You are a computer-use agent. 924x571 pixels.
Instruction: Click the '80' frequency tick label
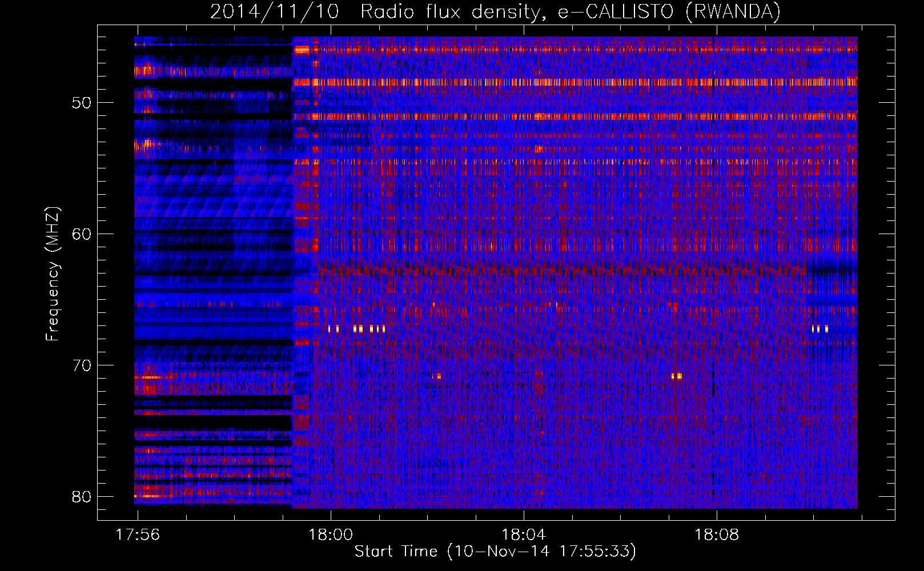82,497
